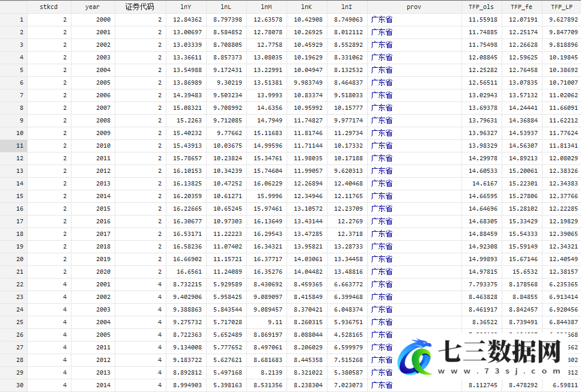
Task: Click TFP_fe cell 12.07191
Action: (x=523, y=20)
